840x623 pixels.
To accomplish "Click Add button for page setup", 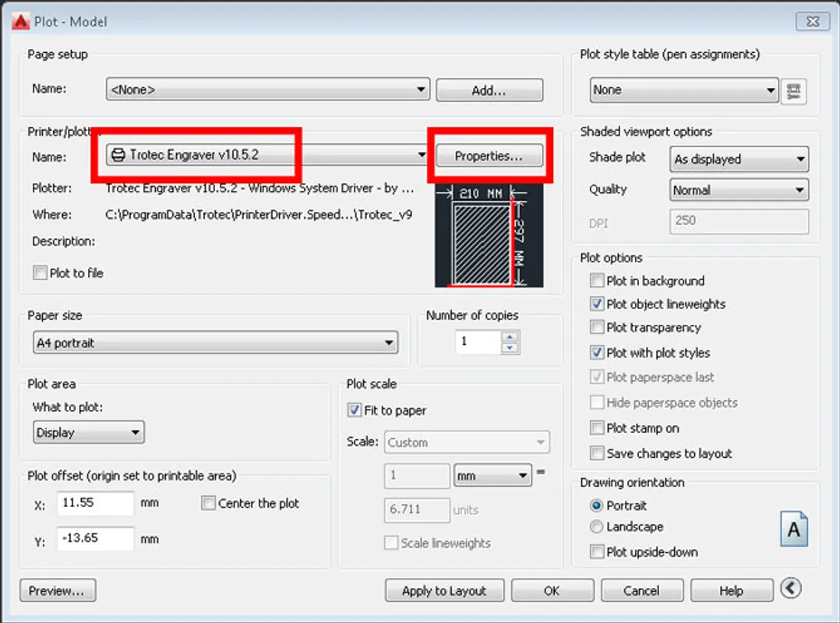I will pyautogui.click(x=489, y=90).
